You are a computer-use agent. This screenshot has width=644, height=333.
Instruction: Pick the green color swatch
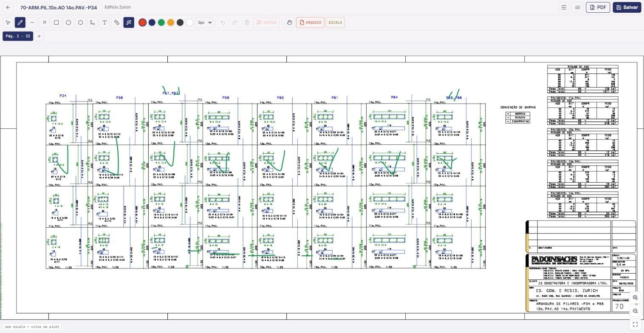click(x=161, y=23)
